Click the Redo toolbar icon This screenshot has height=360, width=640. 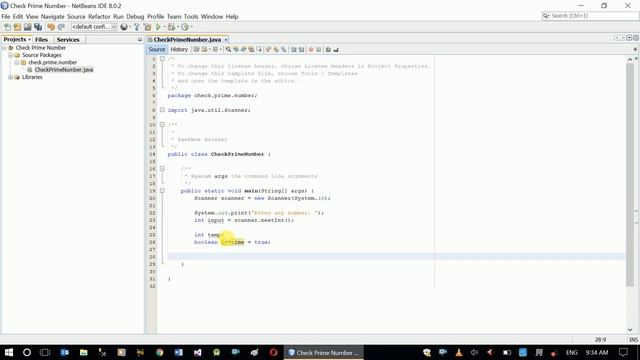coord(61,27)
